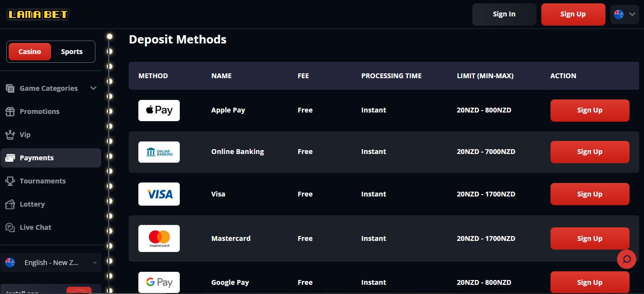Image resolution: width=644 pixels, height=294 pixels.
Task: Click the Sign In button
Action: point(504,14)
